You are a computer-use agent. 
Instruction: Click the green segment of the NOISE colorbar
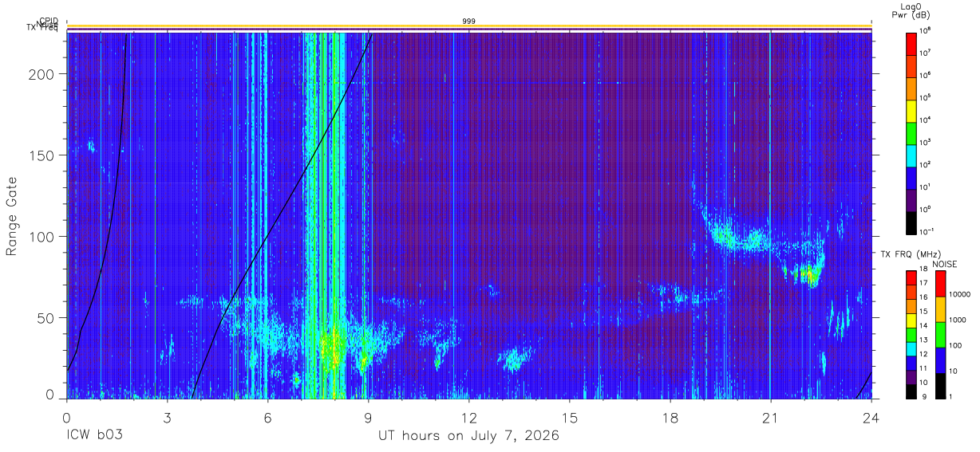coord(939,335)
